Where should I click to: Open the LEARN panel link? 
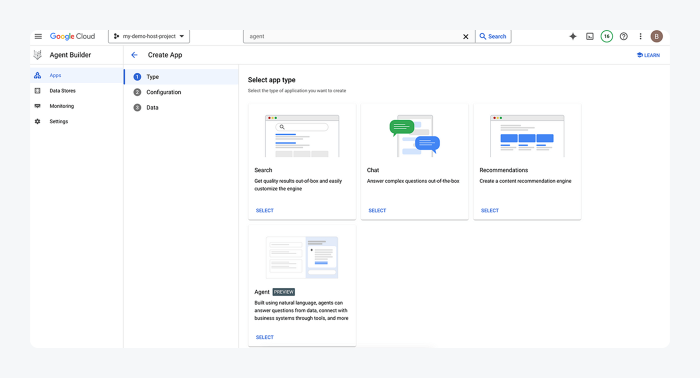pos(648,55)
